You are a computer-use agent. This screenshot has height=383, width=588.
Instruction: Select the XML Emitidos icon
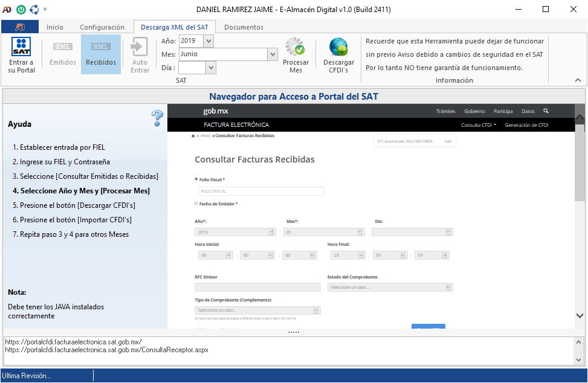click(63, 47)
